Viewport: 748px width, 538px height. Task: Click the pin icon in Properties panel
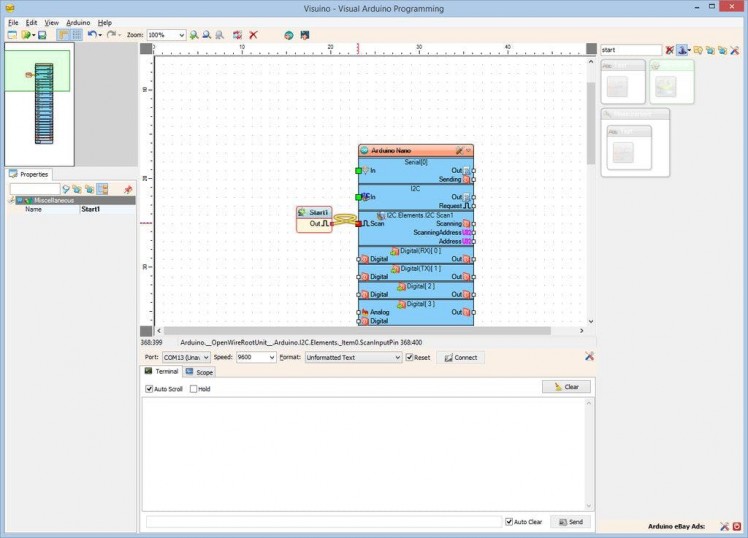128,189
